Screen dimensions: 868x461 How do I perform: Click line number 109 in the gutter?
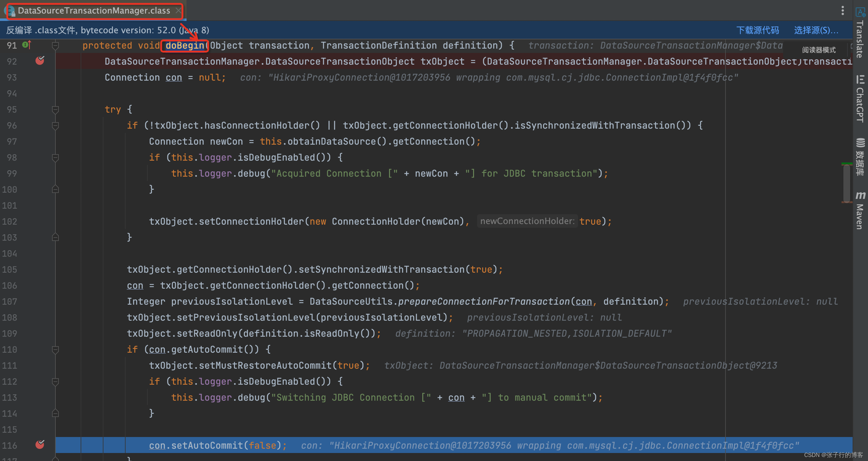click(x=10, y=334)
